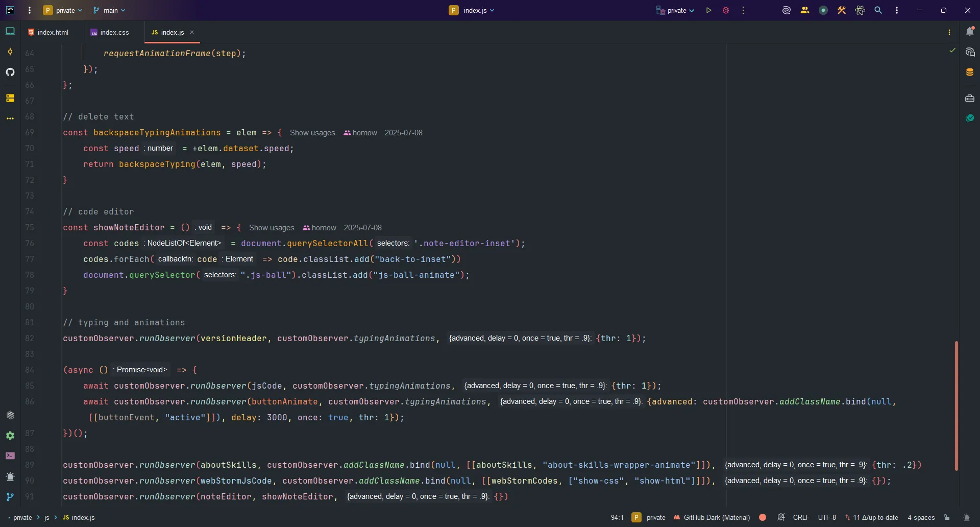The image size is (980, 527).
Task: Open the GitHub tool window icon
Action: click(x=10, y=72)
